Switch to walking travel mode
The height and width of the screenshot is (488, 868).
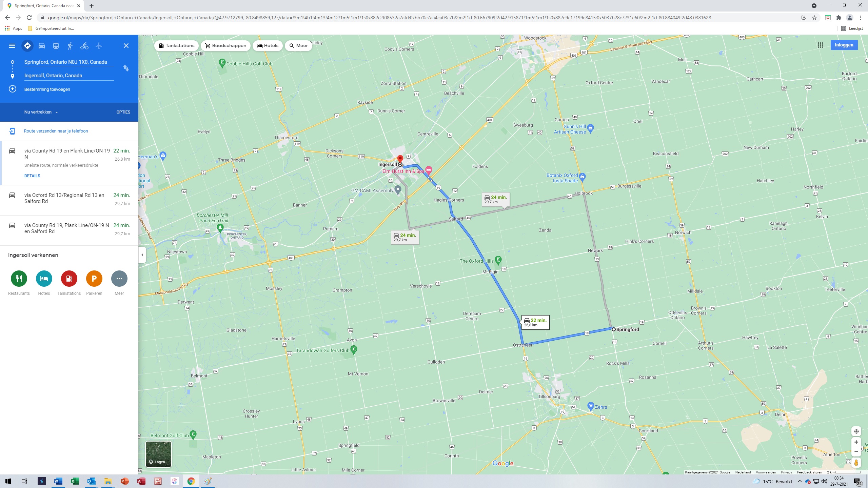tap(70, 46)
